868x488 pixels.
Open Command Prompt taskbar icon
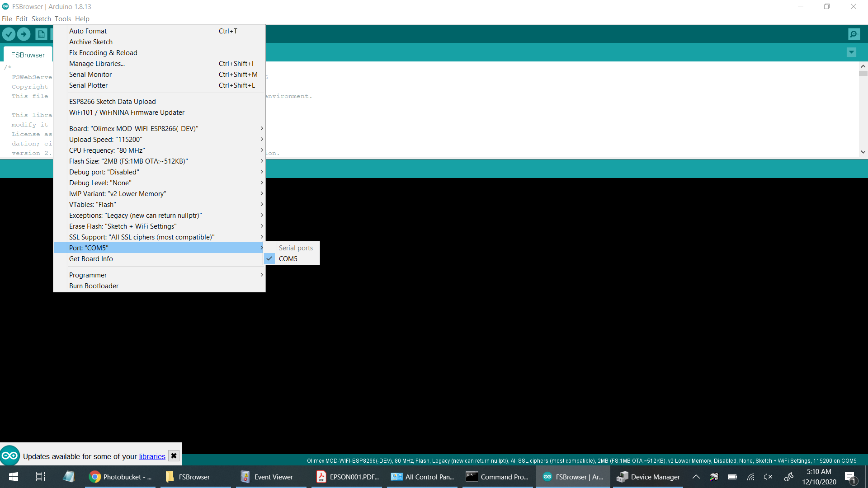tap(497, 477)
